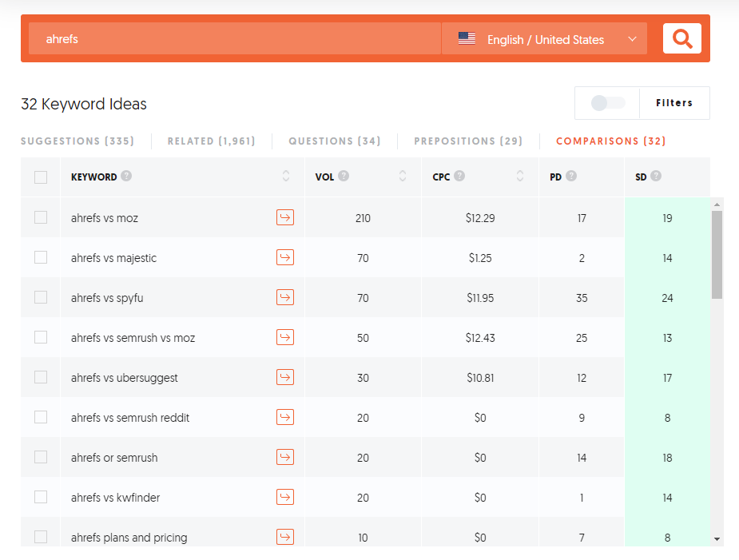Open the English / United States language dropdown
The width and height of the screenshot is (739, 560).
pos(544,38)
